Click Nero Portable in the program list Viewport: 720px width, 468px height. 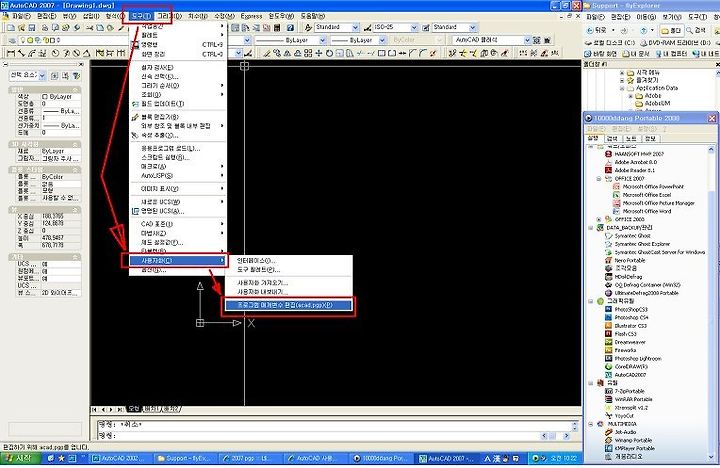pyautogui.click(x=625, y=260)
